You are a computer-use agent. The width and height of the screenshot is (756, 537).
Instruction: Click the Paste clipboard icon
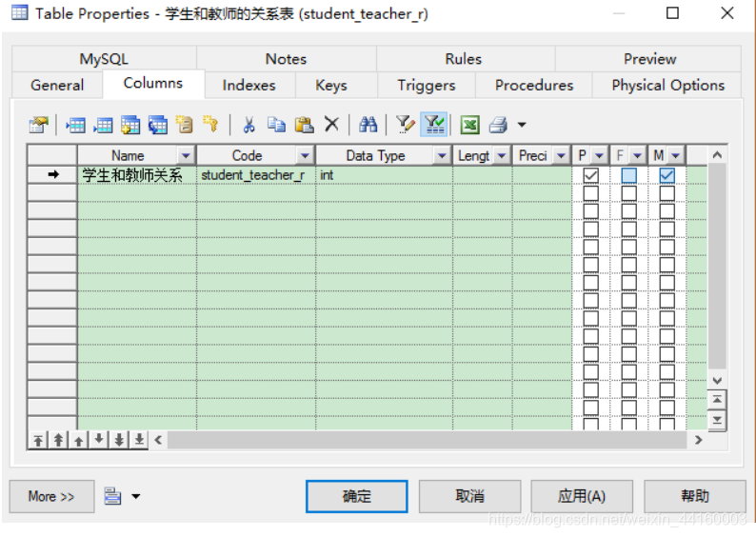tap(305, 125)
